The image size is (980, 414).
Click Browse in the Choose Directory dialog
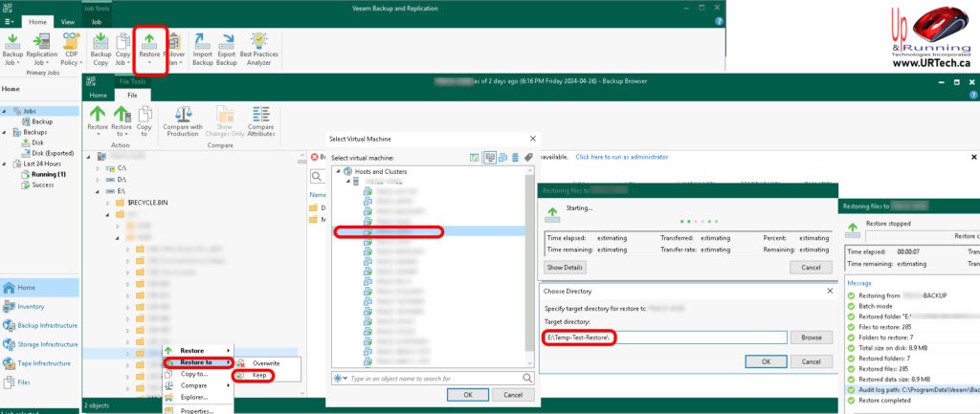[x=811, y=338]
